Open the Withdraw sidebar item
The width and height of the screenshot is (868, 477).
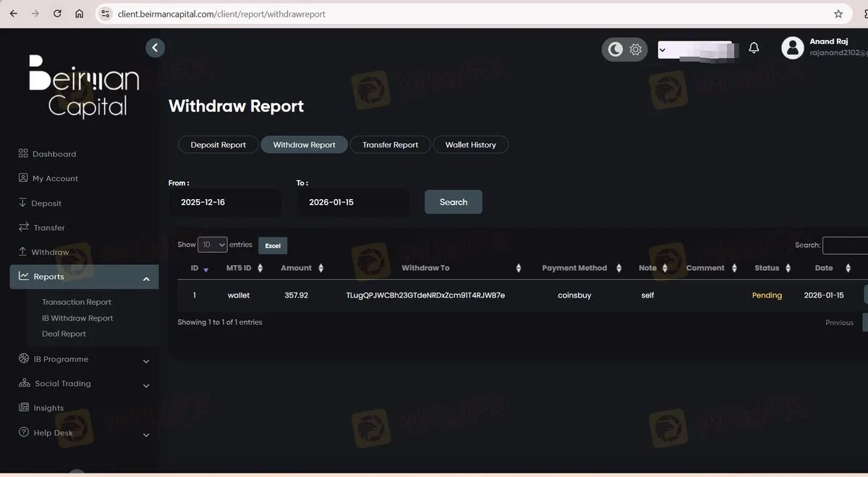coord(43,252)
